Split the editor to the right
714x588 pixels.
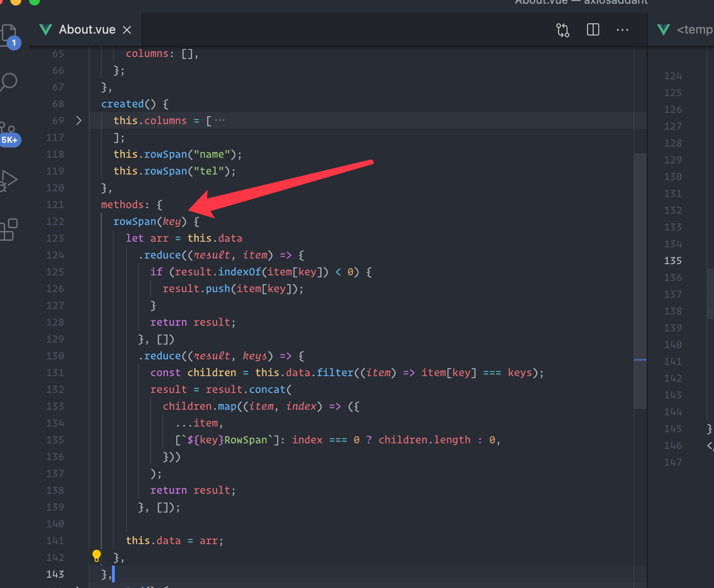[593, 30]
